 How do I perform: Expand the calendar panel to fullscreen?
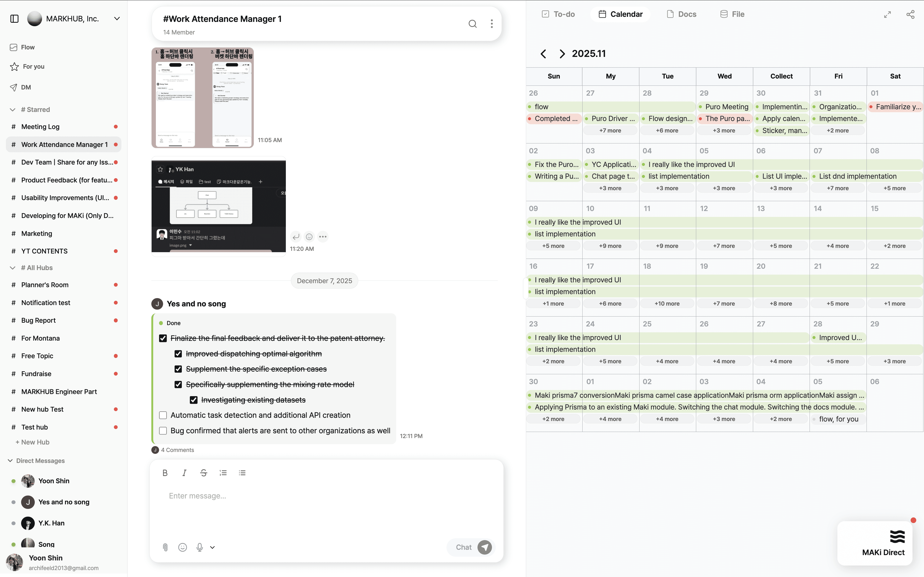(x=887, y=14)
